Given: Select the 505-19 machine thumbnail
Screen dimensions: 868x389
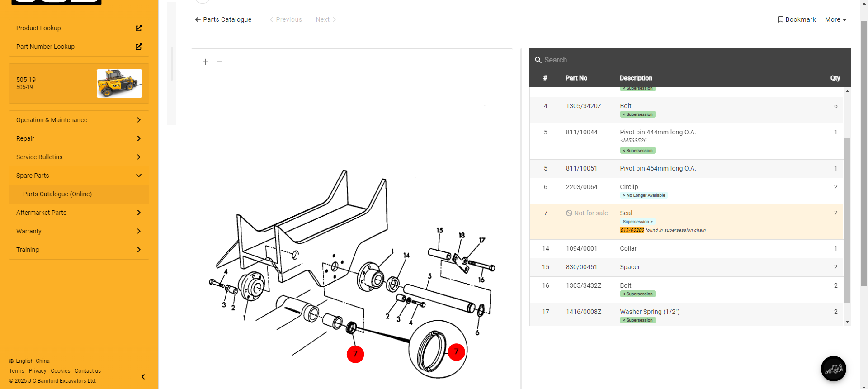Looking at the screenshot, I should click(119, 83).
